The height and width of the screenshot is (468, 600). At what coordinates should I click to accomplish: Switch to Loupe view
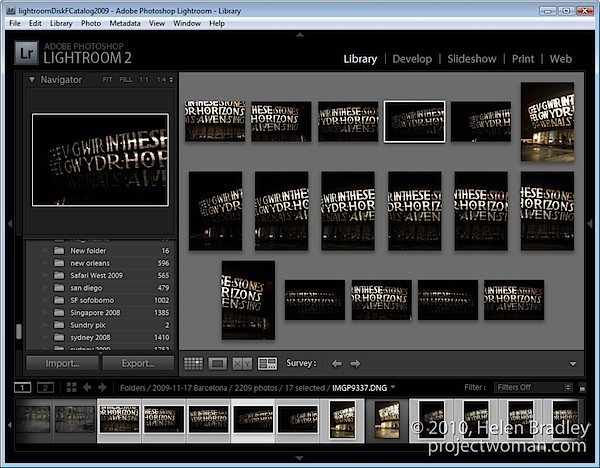pyautogui.click(x=217, y=364)
